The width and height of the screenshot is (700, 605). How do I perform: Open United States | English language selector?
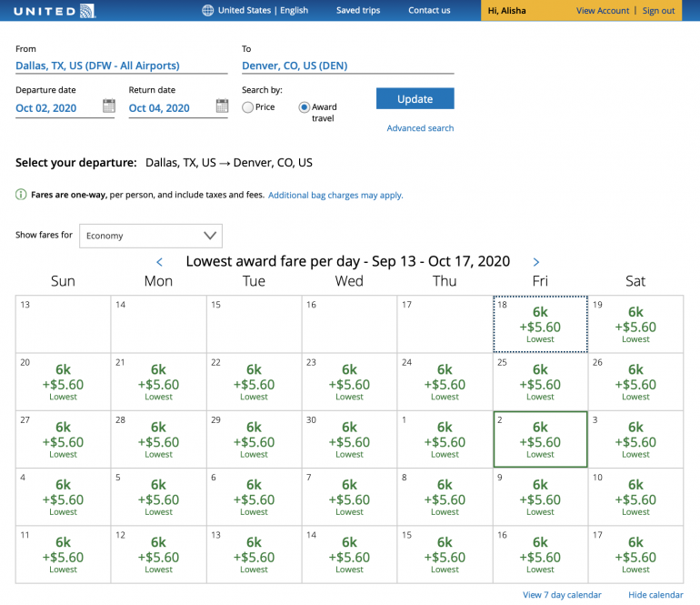[x=263, y=11]
